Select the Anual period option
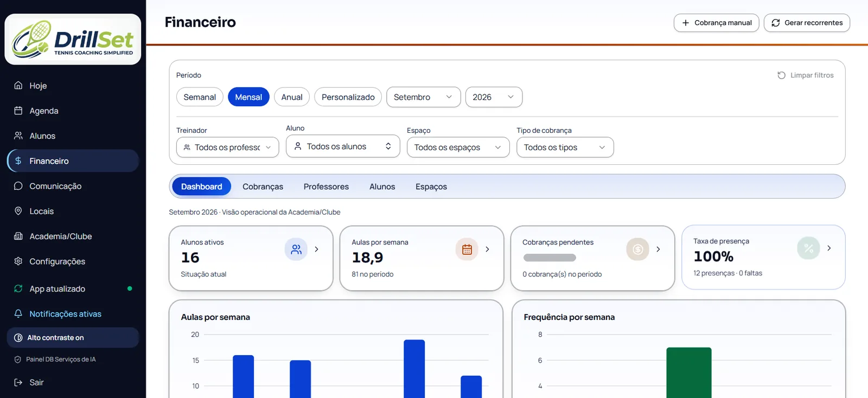Screen dimensions: 868x398 point(292,97)
